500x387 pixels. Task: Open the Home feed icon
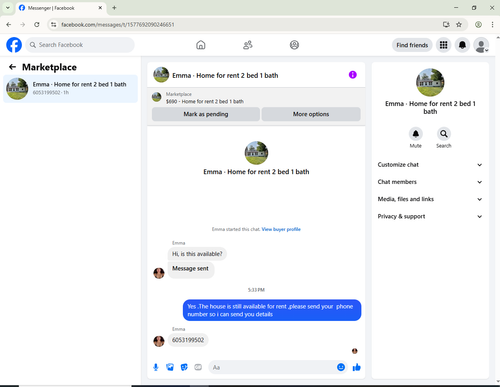coord(201,45)
